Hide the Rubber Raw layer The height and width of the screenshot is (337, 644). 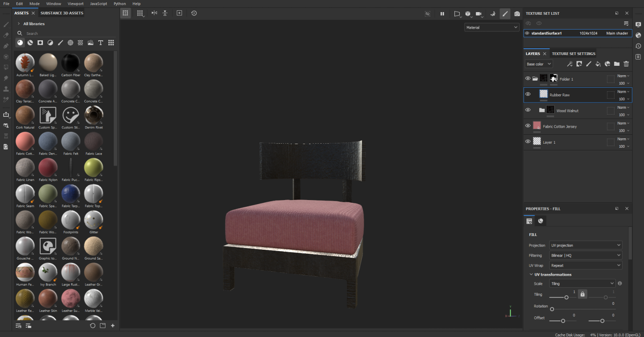(x=528, y=94)
